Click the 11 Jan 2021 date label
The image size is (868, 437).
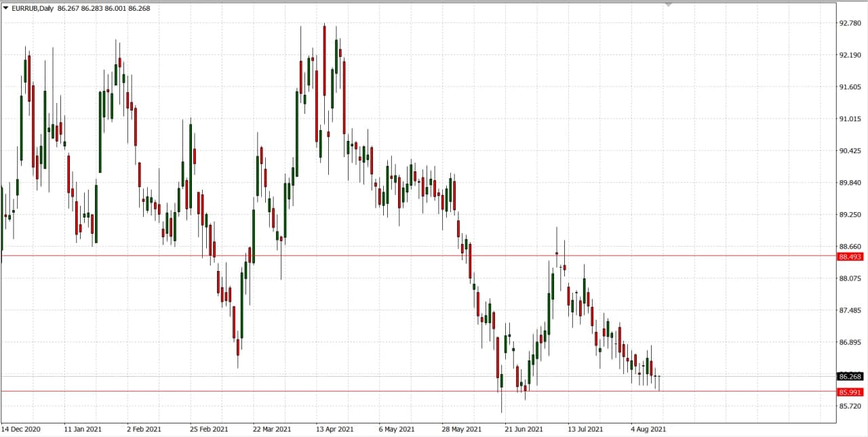(x=83, y=429)
